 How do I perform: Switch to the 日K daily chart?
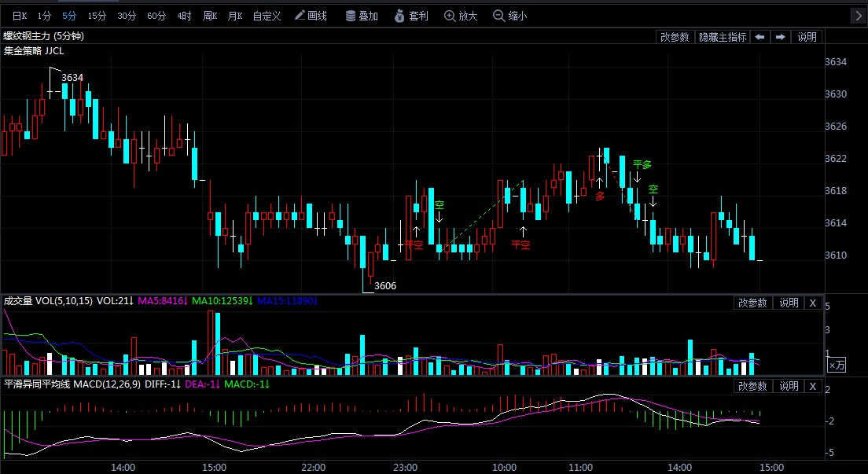pyautogui.click(x=19, y=16)
